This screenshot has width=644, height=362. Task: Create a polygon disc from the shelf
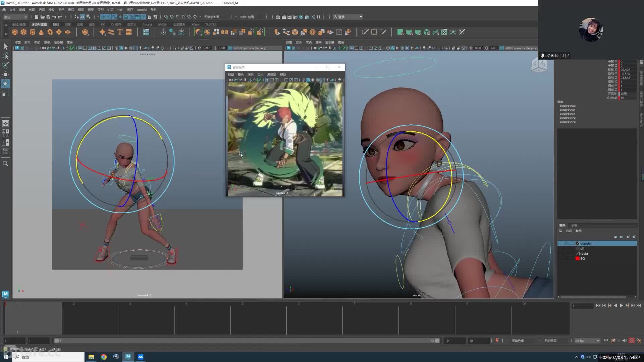click(x=68, y=32)
